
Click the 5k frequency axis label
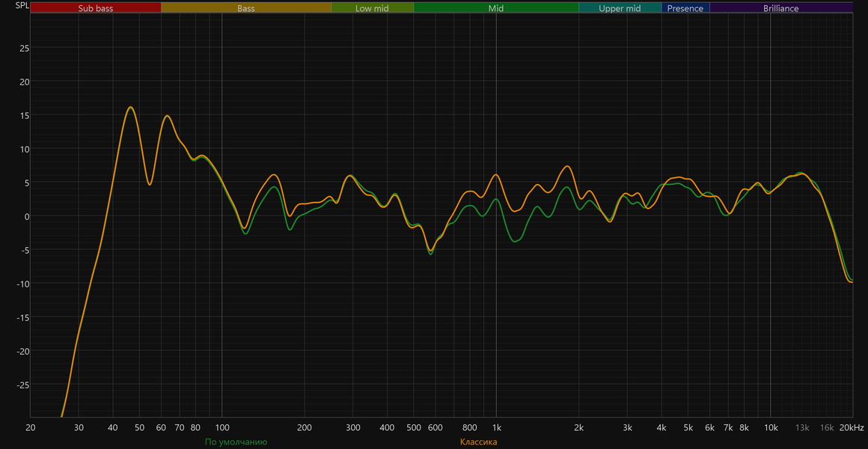pyautogui.click(x=688, y=427)
